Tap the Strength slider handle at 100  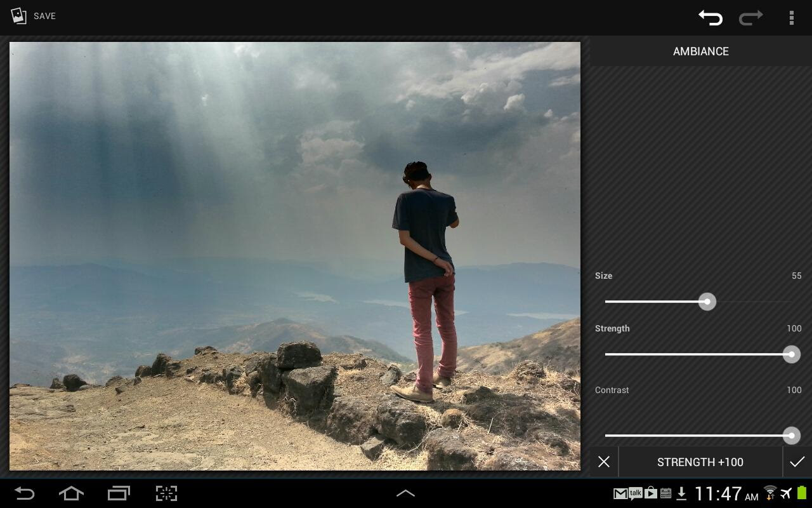coord(791,354)
